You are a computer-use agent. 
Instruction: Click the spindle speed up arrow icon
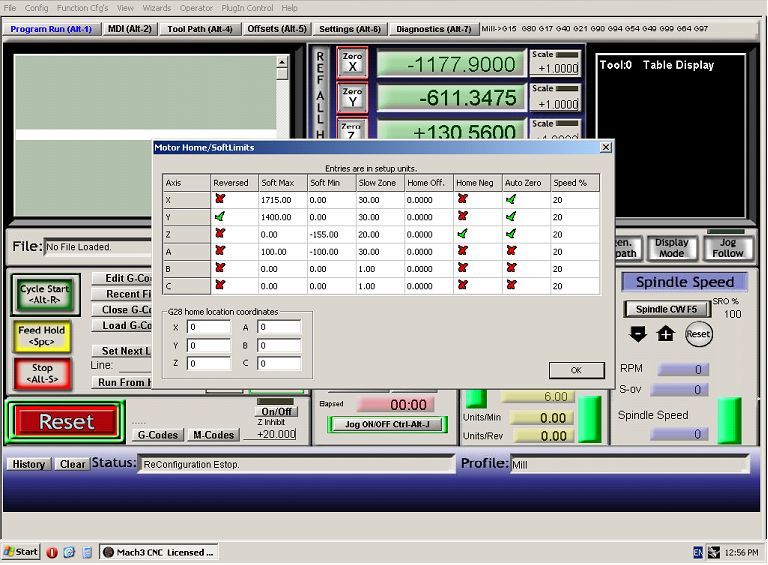(x=665, y=334)
